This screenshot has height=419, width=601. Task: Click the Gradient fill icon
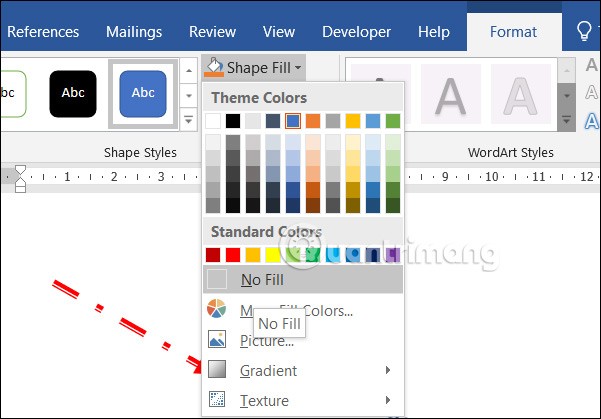coord(217,370)
